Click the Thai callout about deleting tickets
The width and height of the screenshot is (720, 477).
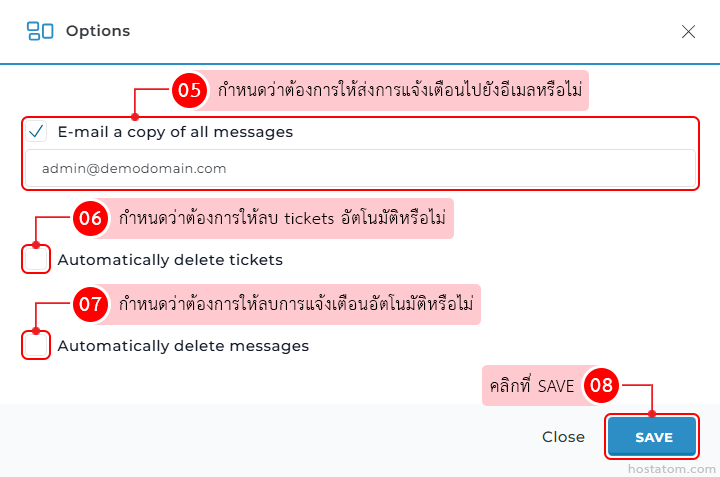point(282,218)
